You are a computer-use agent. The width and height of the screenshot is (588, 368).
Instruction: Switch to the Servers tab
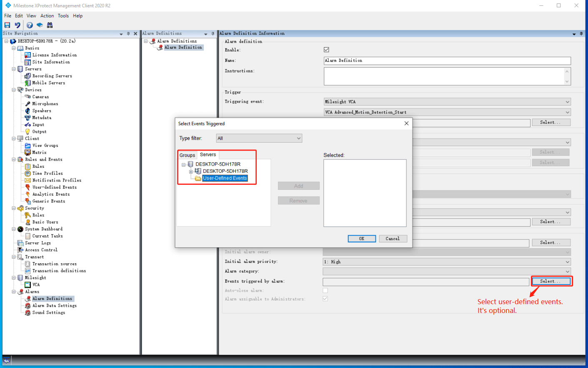208,155
